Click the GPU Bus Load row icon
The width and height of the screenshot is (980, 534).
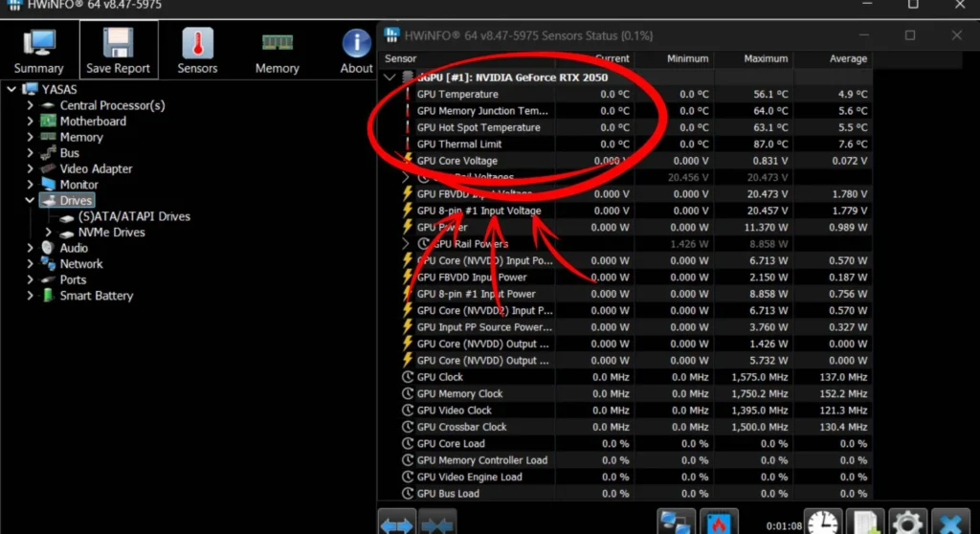point(408,494)
